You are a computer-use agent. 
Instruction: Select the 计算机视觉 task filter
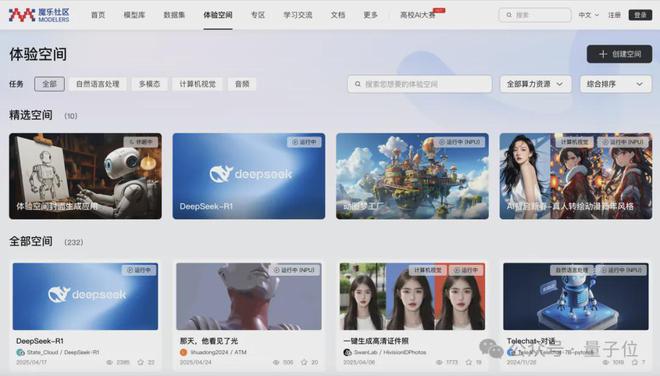pos(197,84)
